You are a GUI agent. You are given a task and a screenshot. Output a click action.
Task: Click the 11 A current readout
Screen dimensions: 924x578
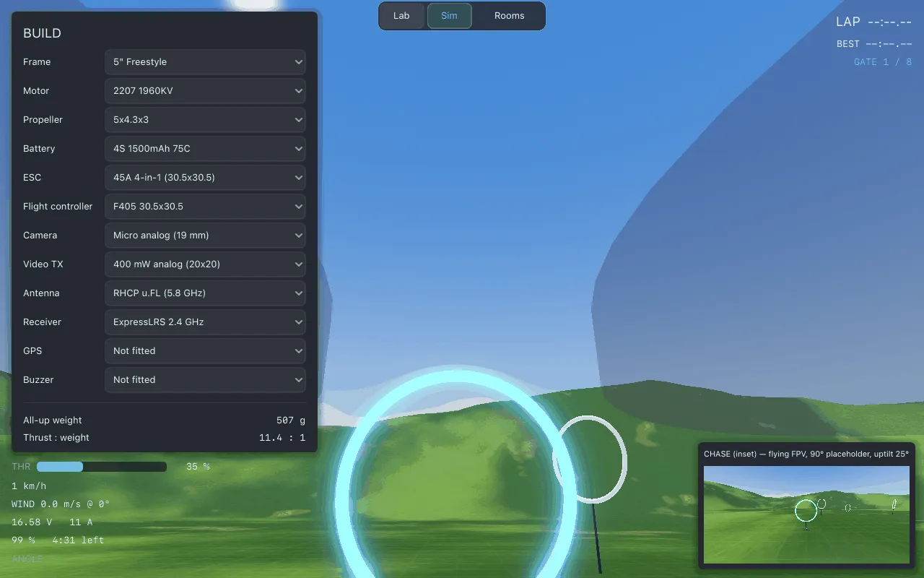[82, 522]
